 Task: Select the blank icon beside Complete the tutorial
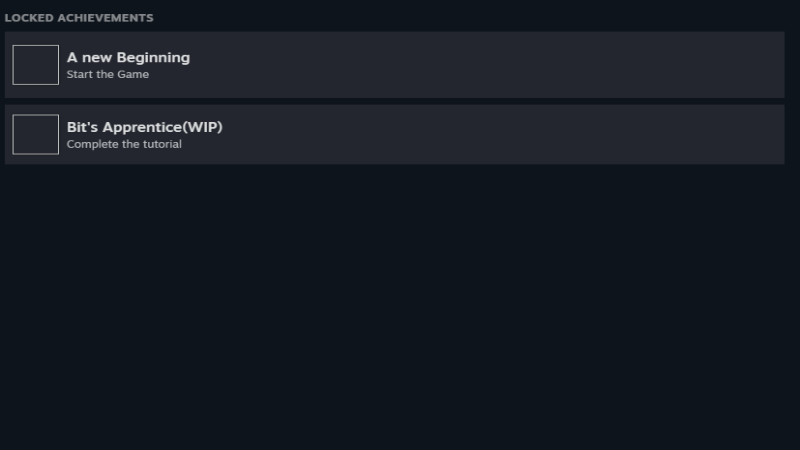click(36, 134)
